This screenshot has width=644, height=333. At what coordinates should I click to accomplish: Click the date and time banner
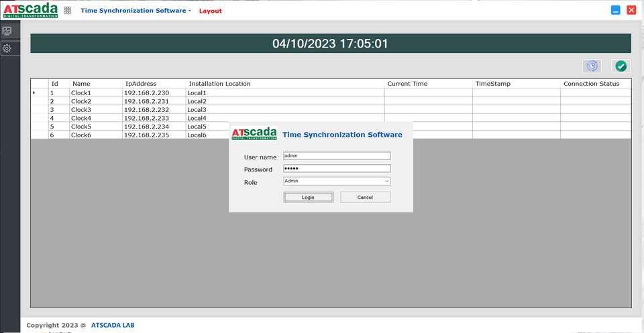click(331, 44)
